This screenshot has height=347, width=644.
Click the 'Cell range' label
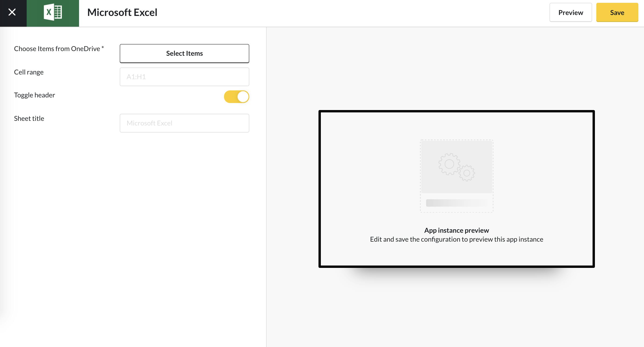29,72
